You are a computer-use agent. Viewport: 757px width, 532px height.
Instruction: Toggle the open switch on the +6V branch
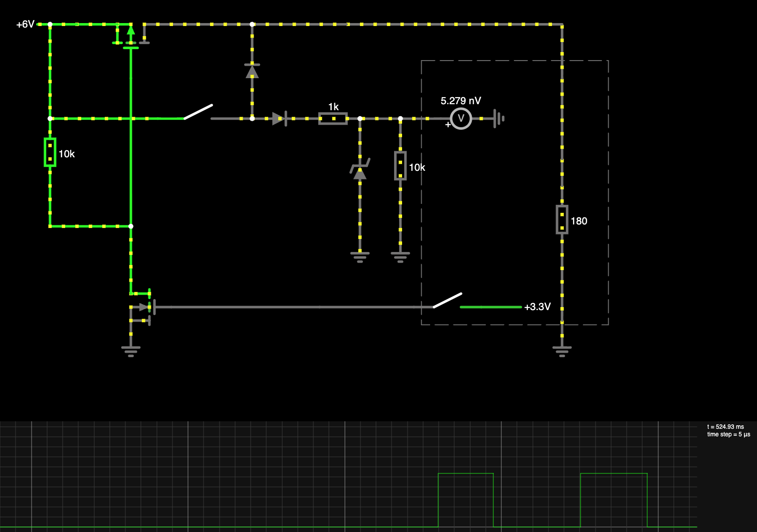198,112
